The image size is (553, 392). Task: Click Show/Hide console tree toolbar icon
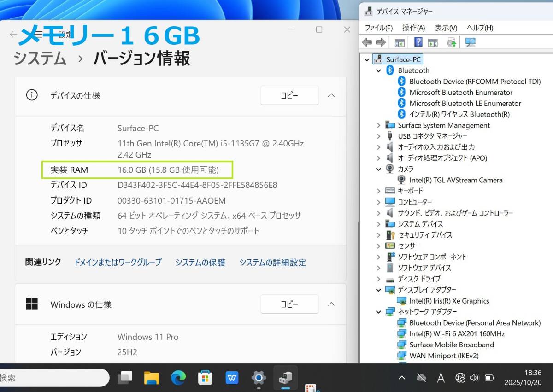pos(400,43)
